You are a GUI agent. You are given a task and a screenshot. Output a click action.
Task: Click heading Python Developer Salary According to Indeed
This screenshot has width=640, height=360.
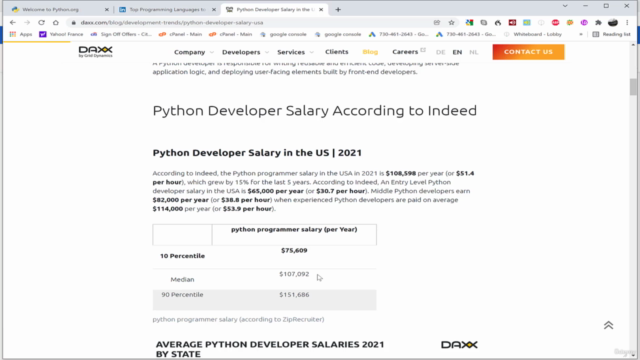point(314,111)
